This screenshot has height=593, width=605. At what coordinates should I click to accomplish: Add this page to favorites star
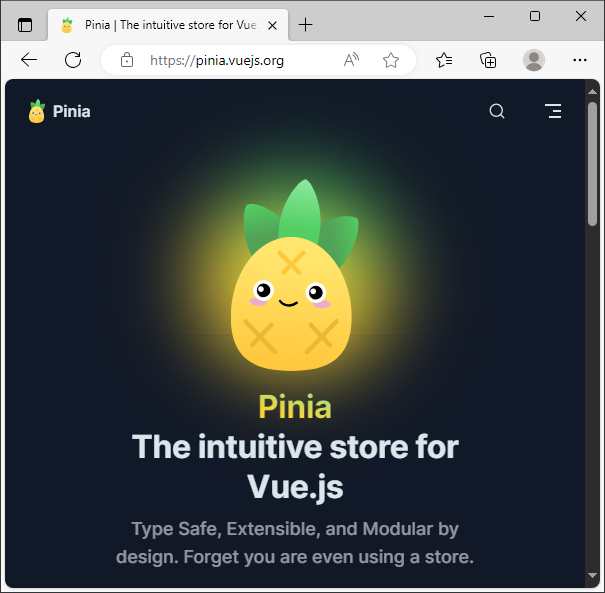[391, 60]
